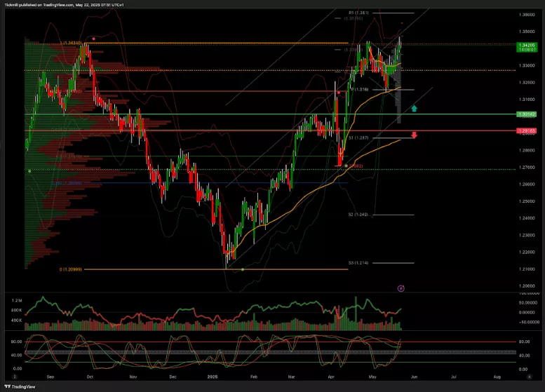Click the red dot above October peak
The image size is (545, 392).
pyautogui.click(x=94, y=39)
